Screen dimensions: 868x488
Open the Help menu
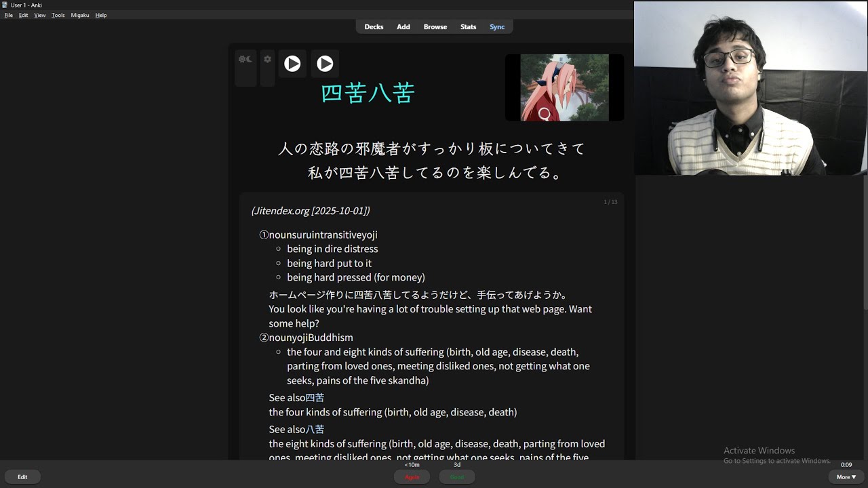(x=101, y=15)
